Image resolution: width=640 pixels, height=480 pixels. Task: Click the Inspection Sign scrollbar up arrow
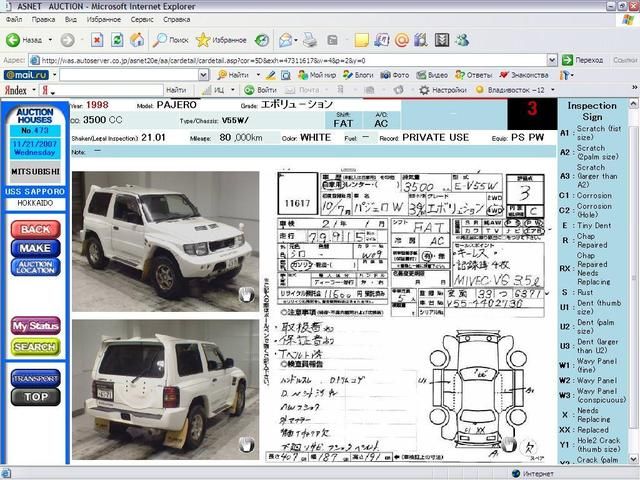click(633, 103)
